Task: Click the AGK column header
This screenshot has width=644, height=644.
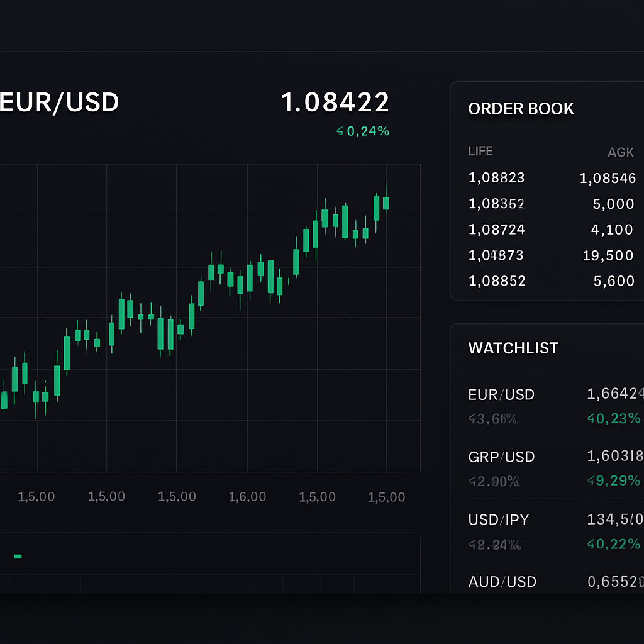Action: coord(620,152)
